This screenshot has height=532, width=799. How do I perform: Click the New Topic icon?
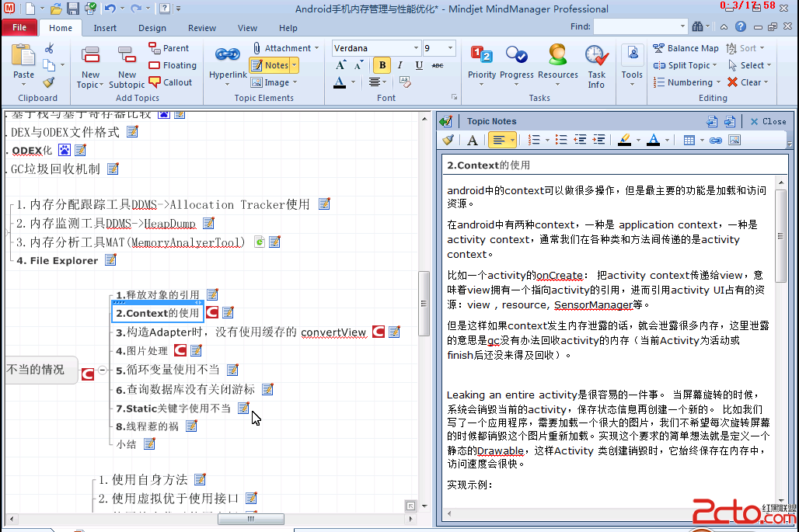tap(90, 55)
